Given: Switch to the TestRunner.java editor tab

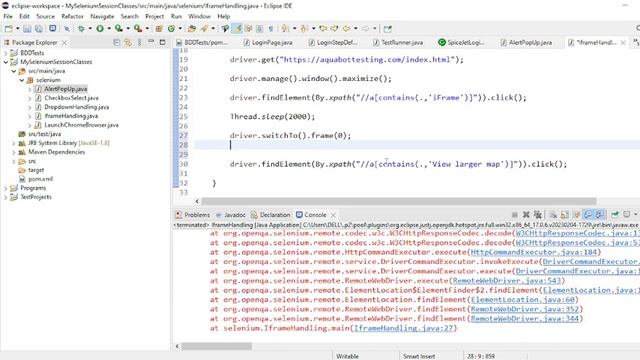Looking at the screenshot, I should 398,42.
